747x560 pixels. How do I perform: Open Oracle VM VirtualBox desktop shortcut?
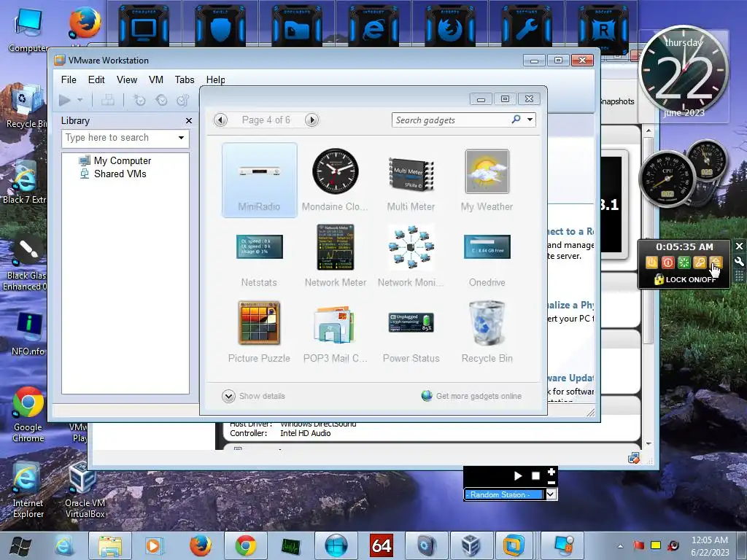click(85, 491)
